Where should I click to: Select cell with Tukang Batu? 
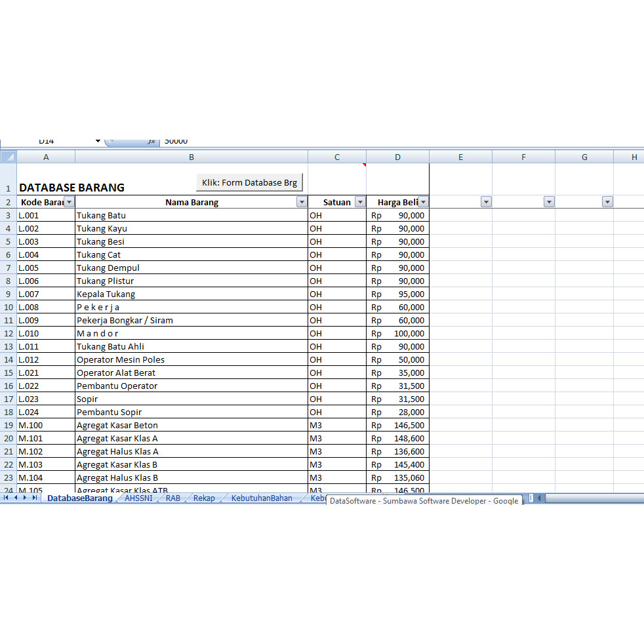click(x=191, y=215)
